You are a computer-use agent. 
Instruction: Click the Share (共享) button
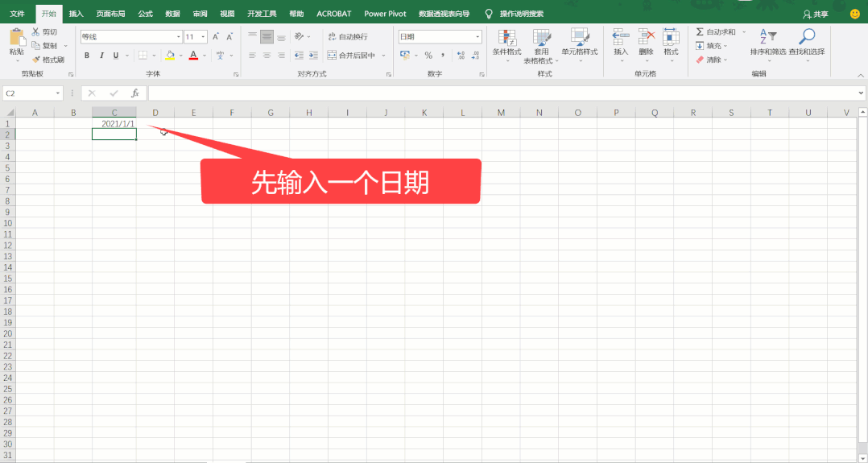coord(815,14)
